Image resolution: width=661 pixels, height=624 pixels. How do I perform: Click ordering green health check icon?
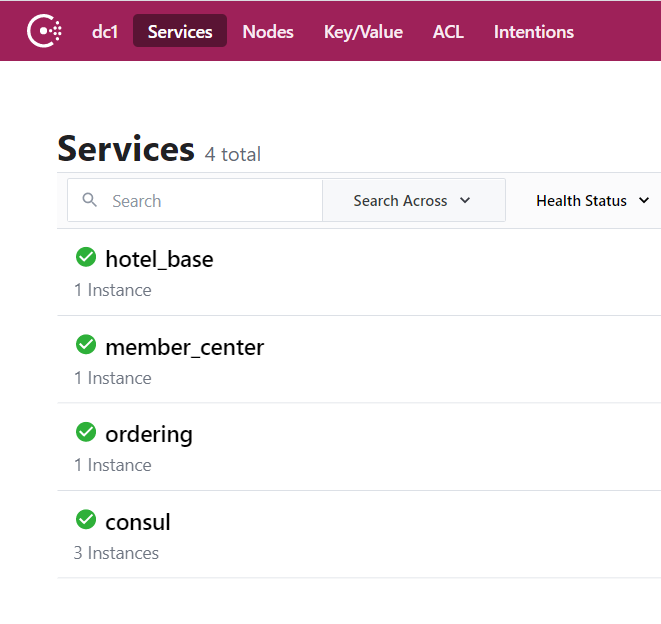pos(86,432)
